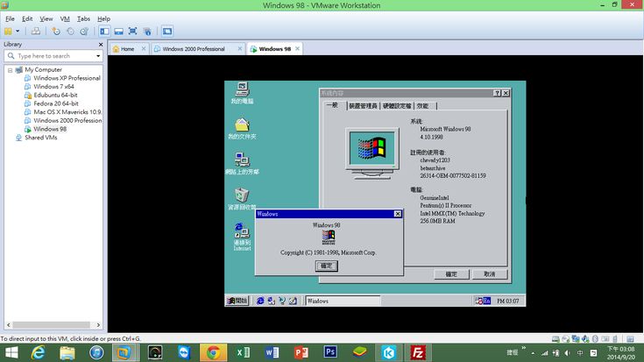644x362 pixels.
Task: Open the Edit menu
Action: point(27,19)
